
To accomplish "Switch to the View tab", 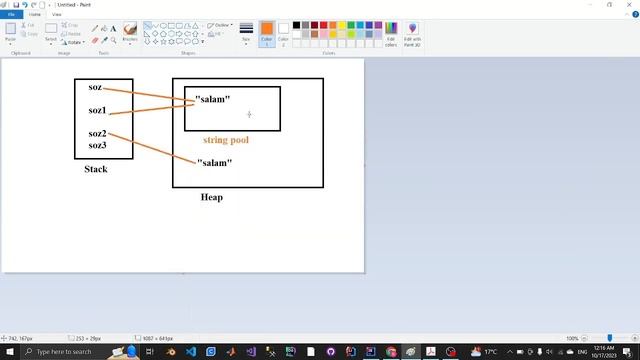I will pyautogui.click(x=57, y=14).
